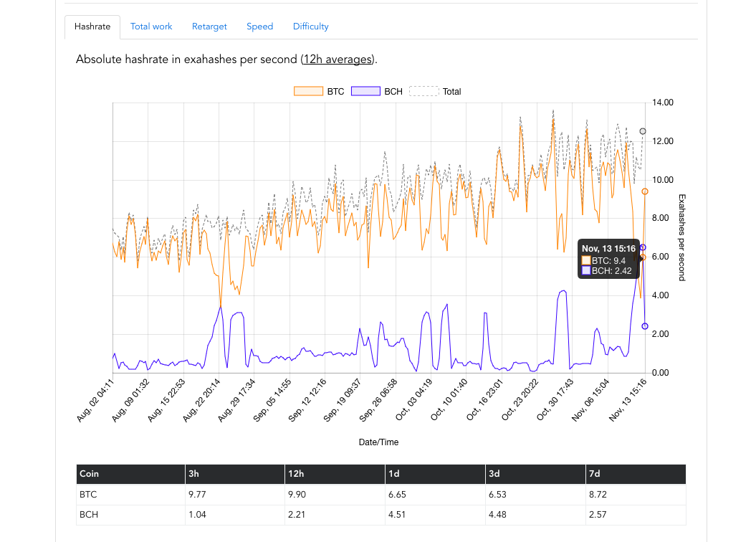Click BTC 12h value 9.90
Image resolution: width=756 pixels, height=542 pixels.
297,494
